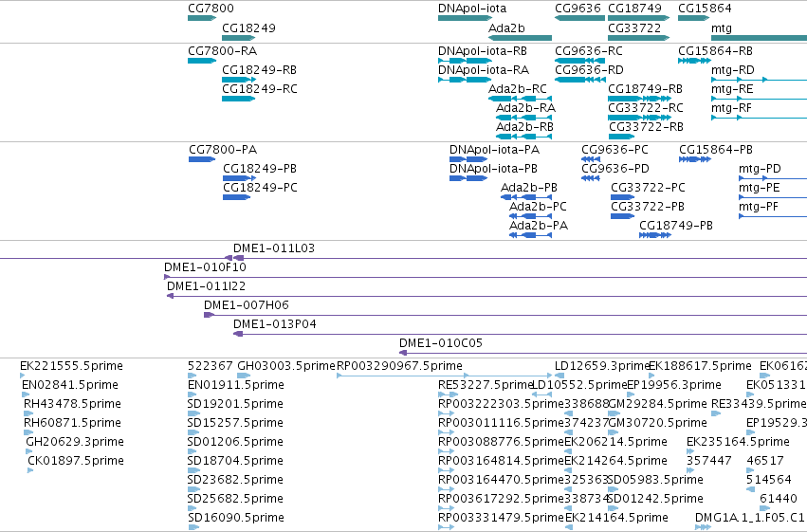Screen dimensions: 807x532
Task: Click the CG33722 gene label
Action: [634, 28]
